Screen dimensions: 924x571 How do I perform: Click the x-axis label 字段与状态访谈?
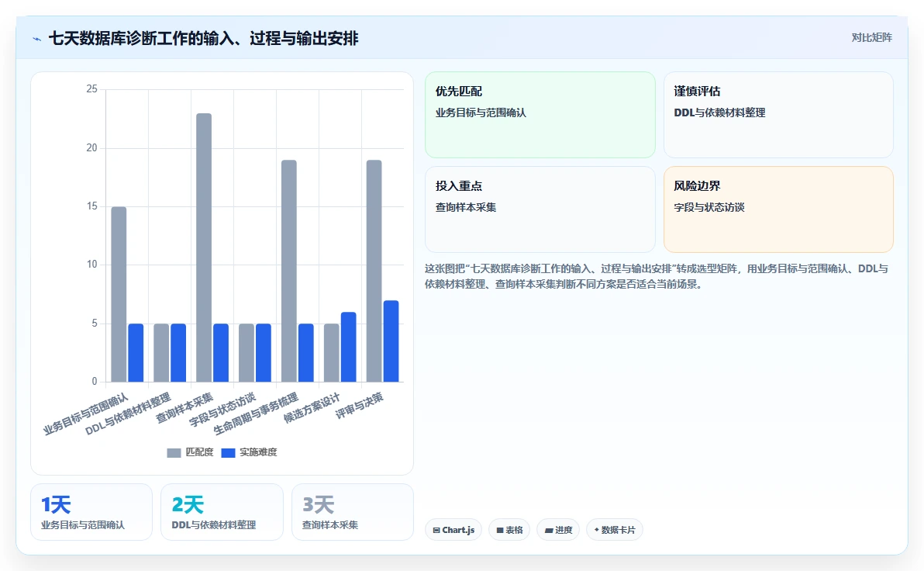(222, 410)
